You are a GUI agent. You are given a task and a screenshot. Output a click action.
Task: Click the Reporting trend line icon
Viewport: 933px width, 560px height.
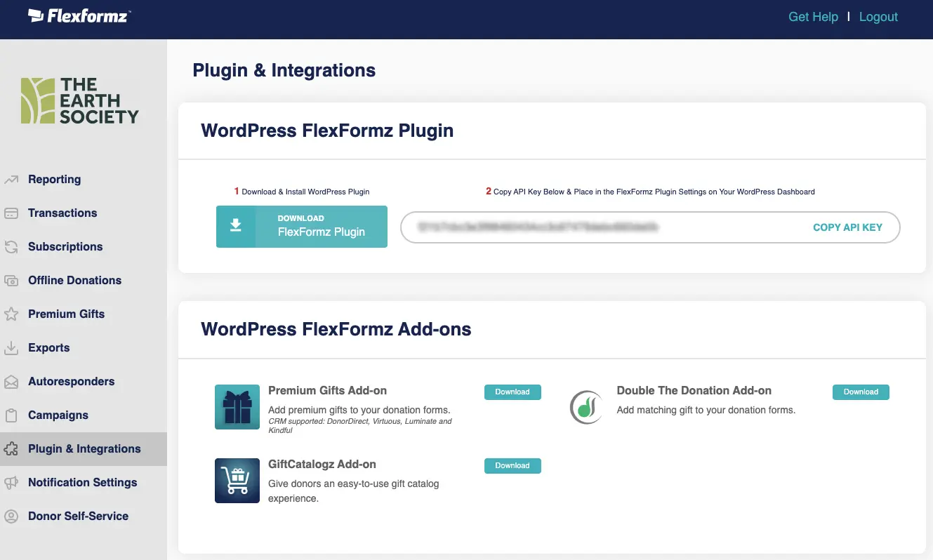tap(11, 180)
